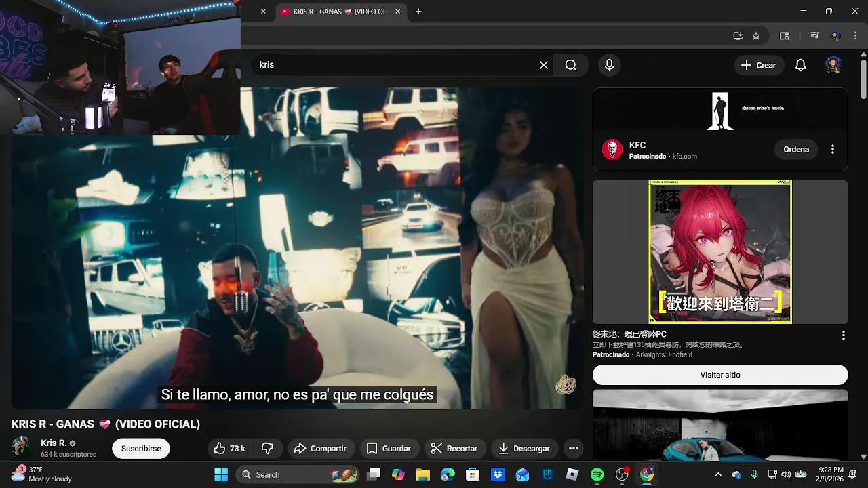Open Microsoft Store from the taskbar
Viewport: 868px width, 488px height.
473,474
